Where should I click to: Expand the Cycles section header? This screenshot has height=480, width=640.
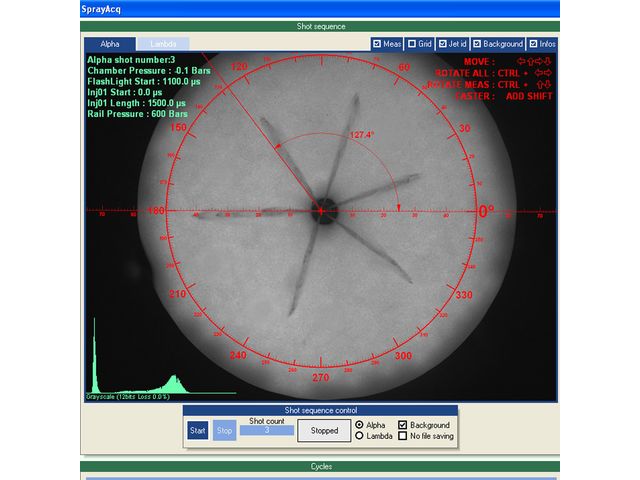[321, 466]
